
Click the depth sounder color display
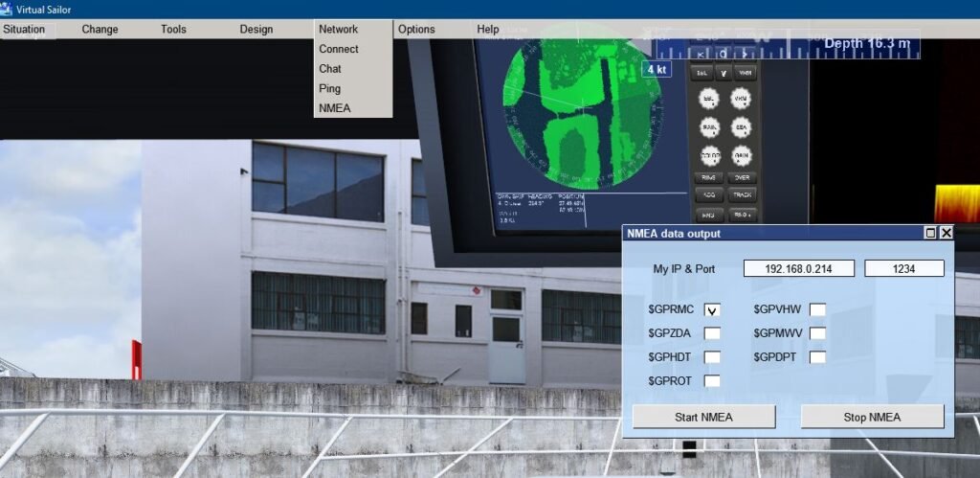tap(956, 203)
